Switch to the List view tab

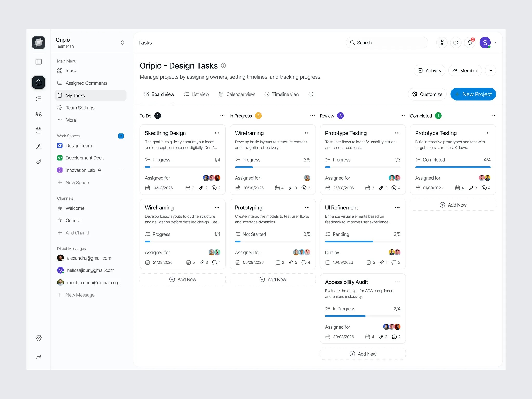point(197,94)
